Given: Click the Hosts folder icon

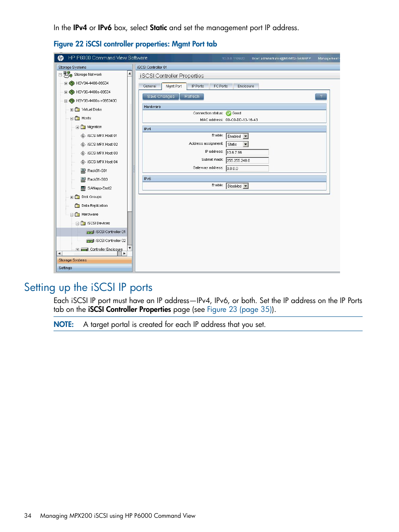Looking at the screenshot, I should (77, 118).
